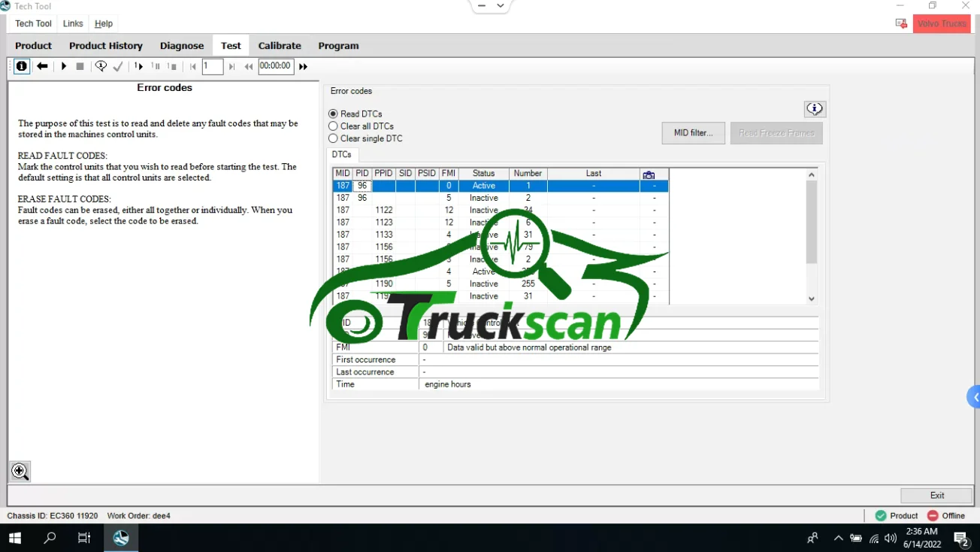
Task: Jump to the first step icon
Action: pos(193,66)
